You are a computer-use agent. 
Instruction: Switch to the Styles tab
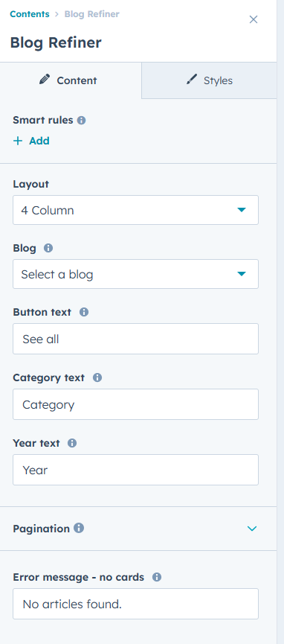(x=209, y=80)
